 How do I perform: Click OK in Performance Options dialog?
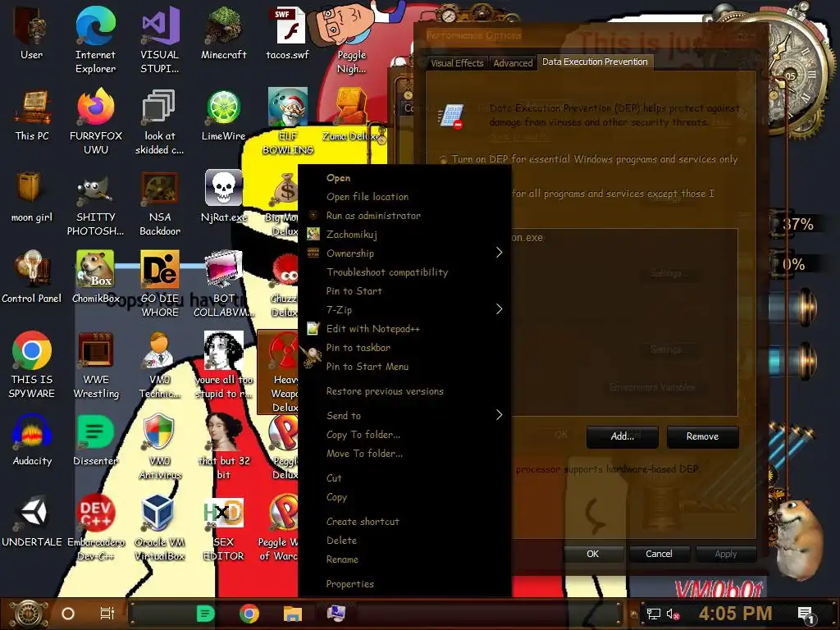coord(592,554)
